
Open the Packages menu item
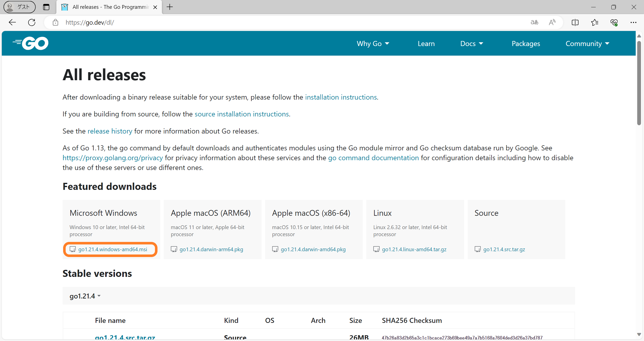526,44
